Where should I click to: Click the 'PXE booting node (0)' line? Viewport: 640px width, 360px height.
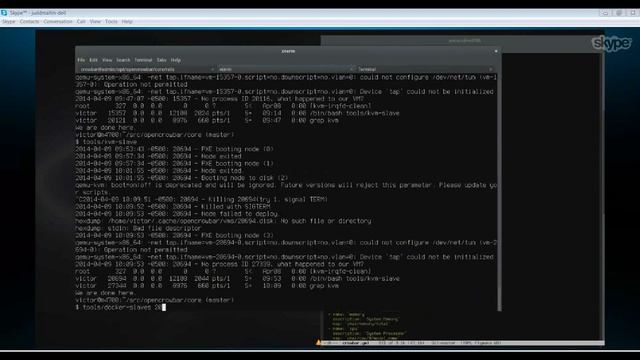click(x=175, y=149)
